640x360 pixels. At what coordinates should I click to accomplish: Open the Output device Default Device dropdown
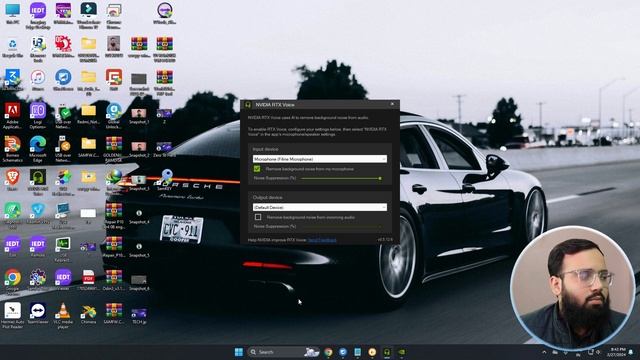click(x=320, y=207)
